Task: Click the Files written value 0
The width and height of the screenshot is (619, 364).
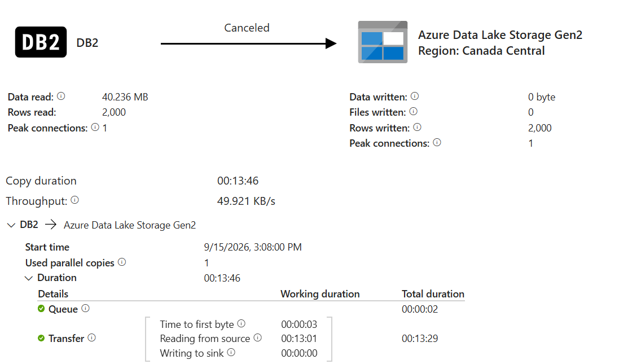Action: [531, 112]
